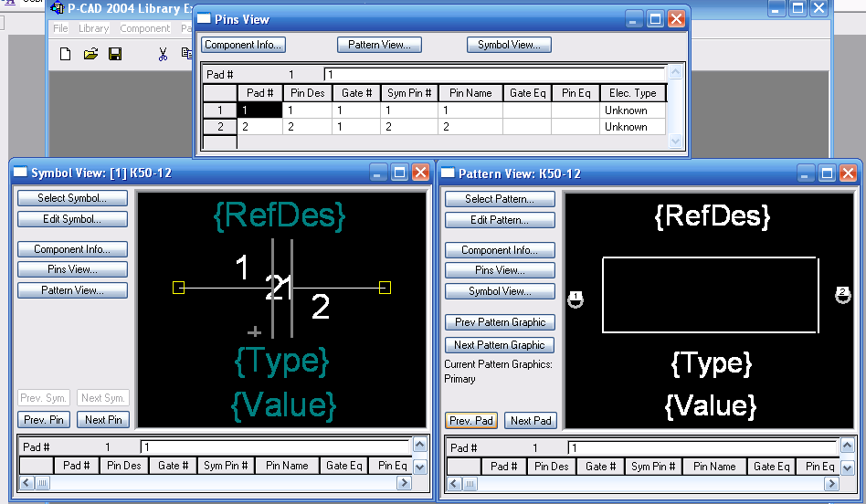Click right yellow pin square in Symbol View
The image size is (866, 504).
point(385,288)
